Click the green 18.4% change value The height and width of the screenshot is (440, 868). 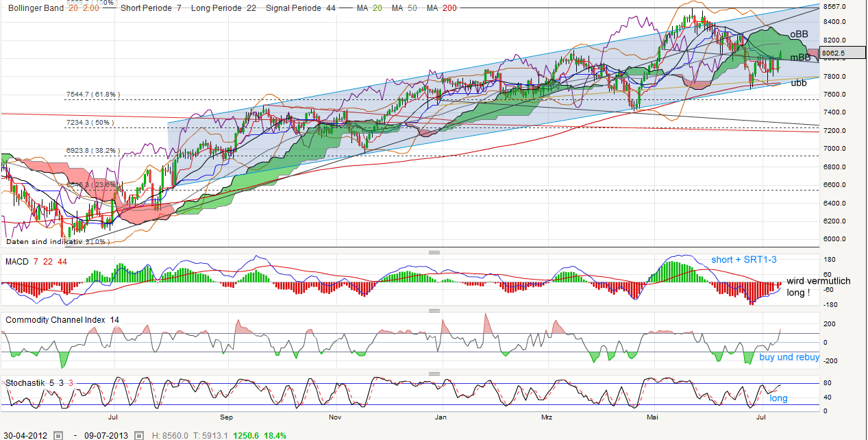[273, 435]
